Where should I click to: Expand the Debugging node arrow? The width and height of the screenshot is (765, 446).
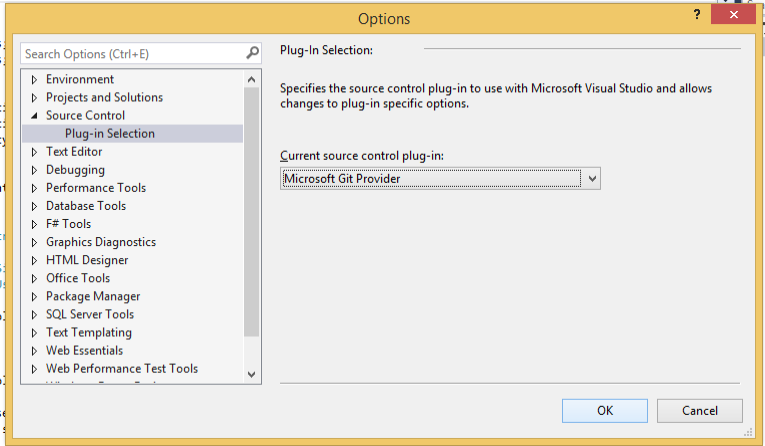(35, 170)
